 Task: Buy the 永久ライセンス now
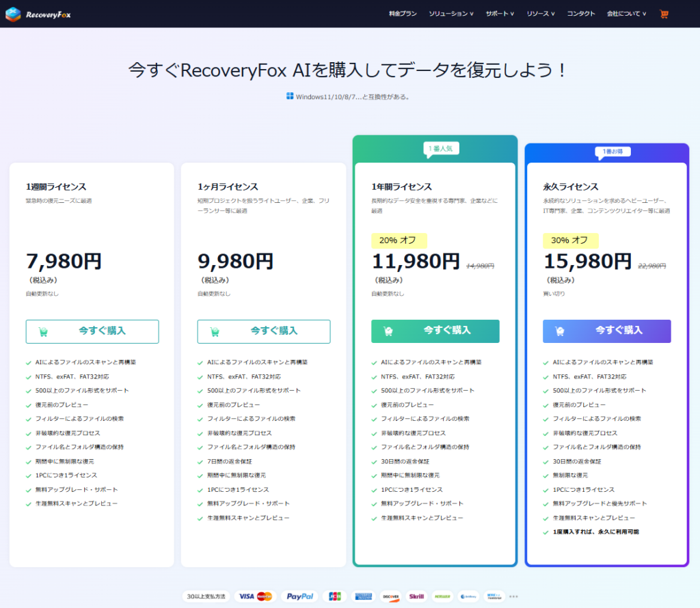[607, 331]
